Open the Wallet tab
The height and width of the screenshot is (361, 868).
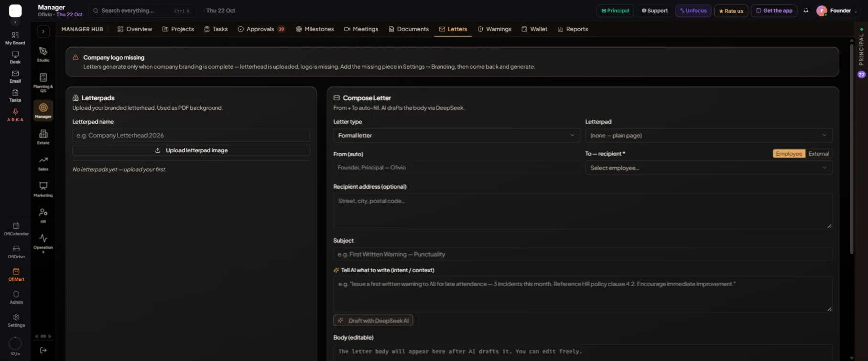click(x=534, y=29)
